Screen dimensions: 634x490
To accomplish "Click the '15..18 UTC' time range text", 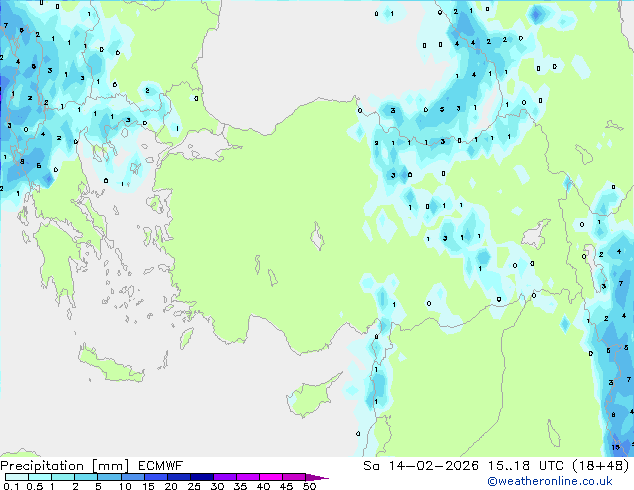I will 526,466.
